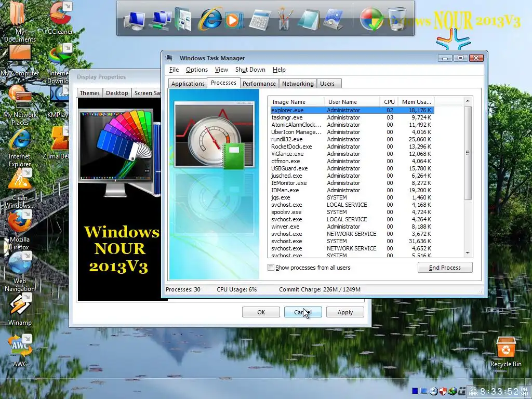Sort processes by User Name column
The image size is (532, 399).
pos(352,101)
